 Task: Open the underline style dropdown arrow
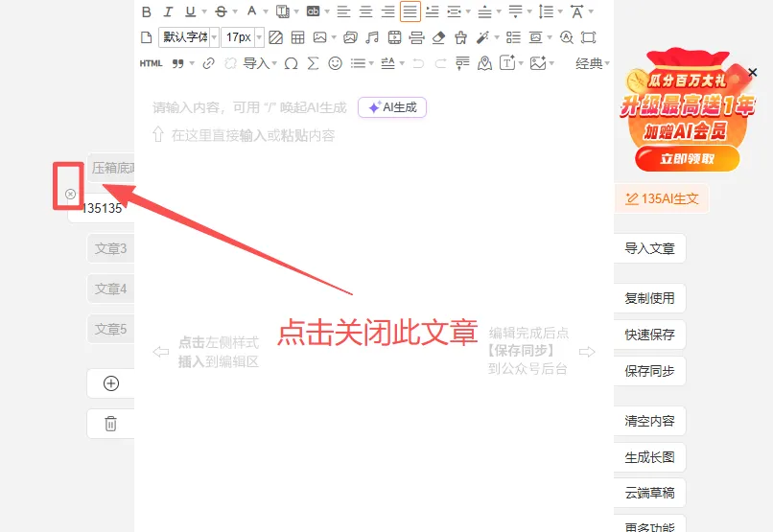pyautogui.click(x=204, y=12)
